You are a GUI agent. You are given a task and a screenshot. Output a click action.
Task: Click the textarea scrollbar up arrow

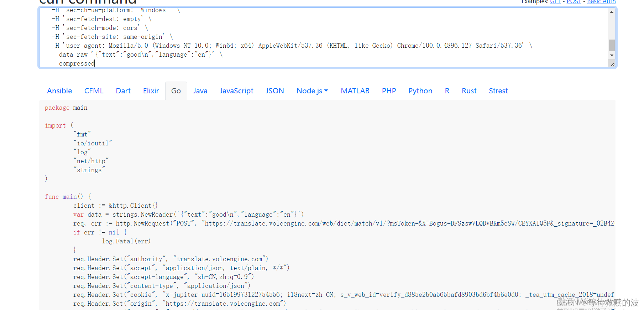(612, 12)
